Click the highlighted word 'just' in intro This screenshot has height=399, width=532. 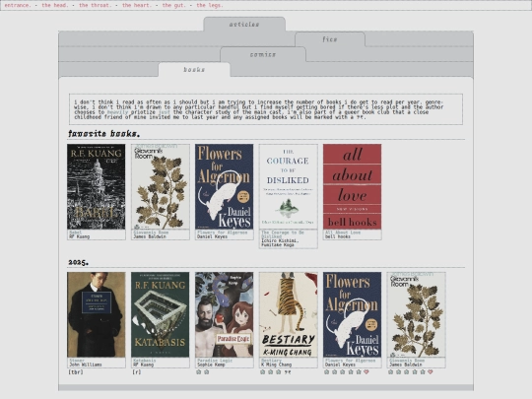[165, 112]
